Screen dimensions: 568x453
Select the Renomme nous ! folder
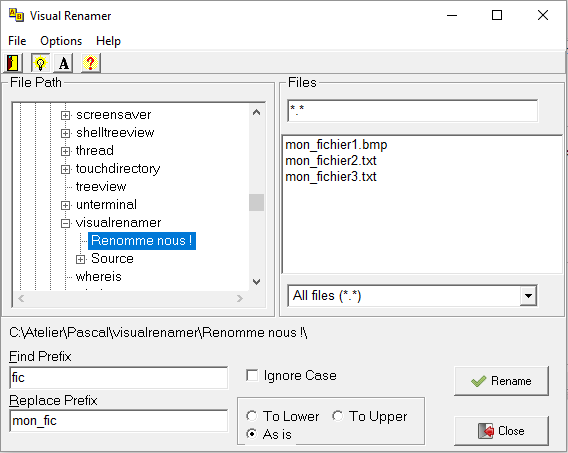(x=142, y=241)
